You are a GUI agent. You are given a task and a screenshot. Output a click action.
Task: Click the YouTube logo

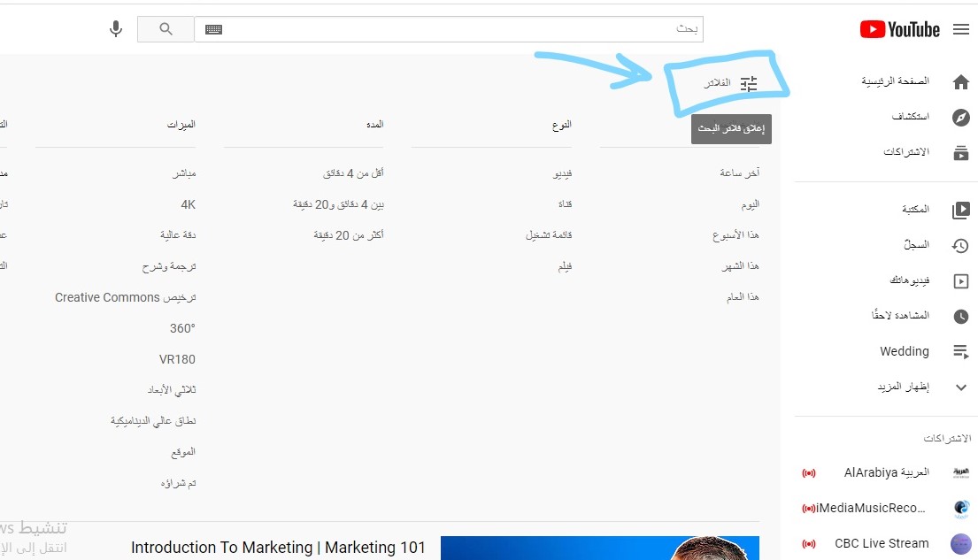point(899,29)
